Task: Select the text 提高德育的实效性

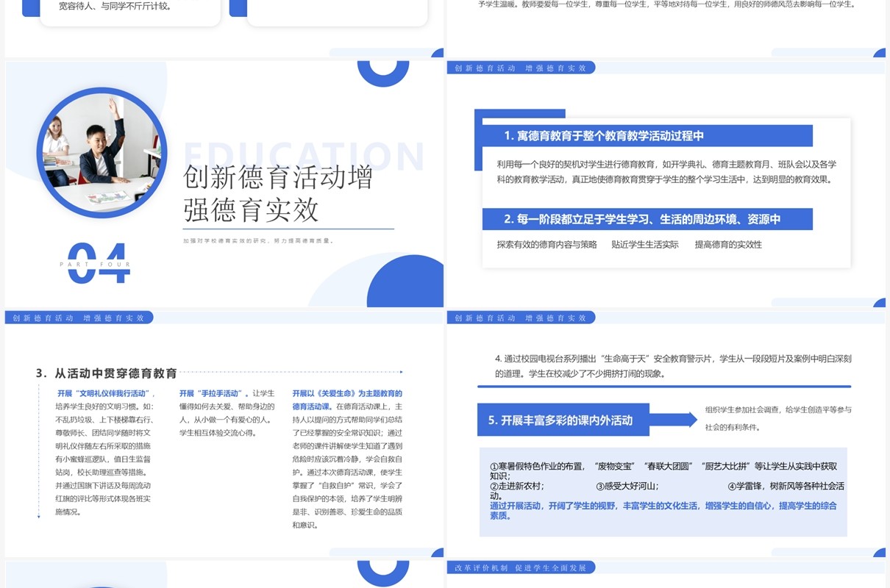Action: pyautogui.click(x=728, y=245)
